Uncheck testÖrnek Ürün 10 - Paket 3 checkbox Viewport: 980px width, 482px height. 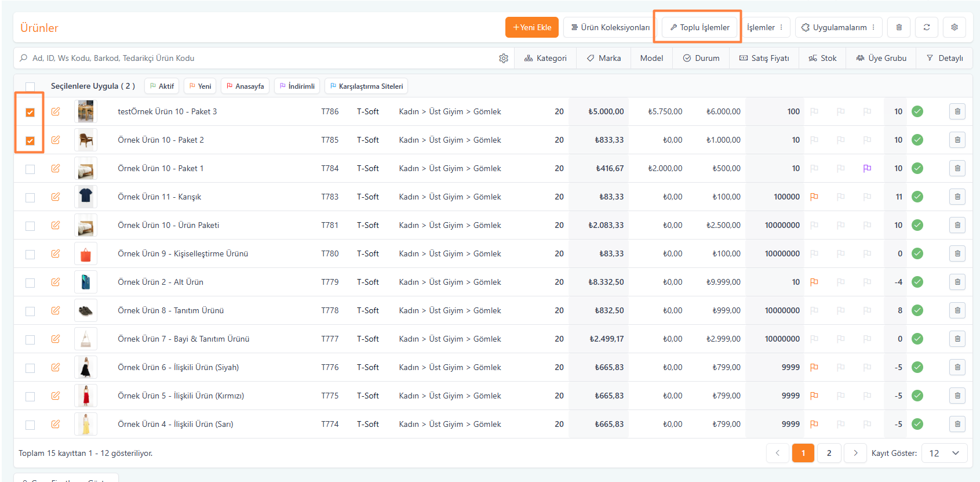(30, 112)
